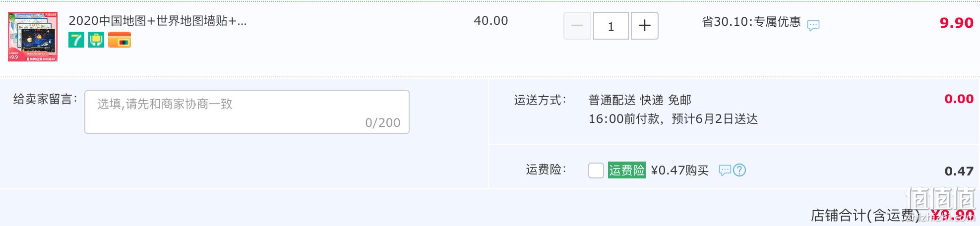Open the 2020中国地图+世界地图墙贴 product title
Viewport: 980px width, 226px height.
point(158,21)
